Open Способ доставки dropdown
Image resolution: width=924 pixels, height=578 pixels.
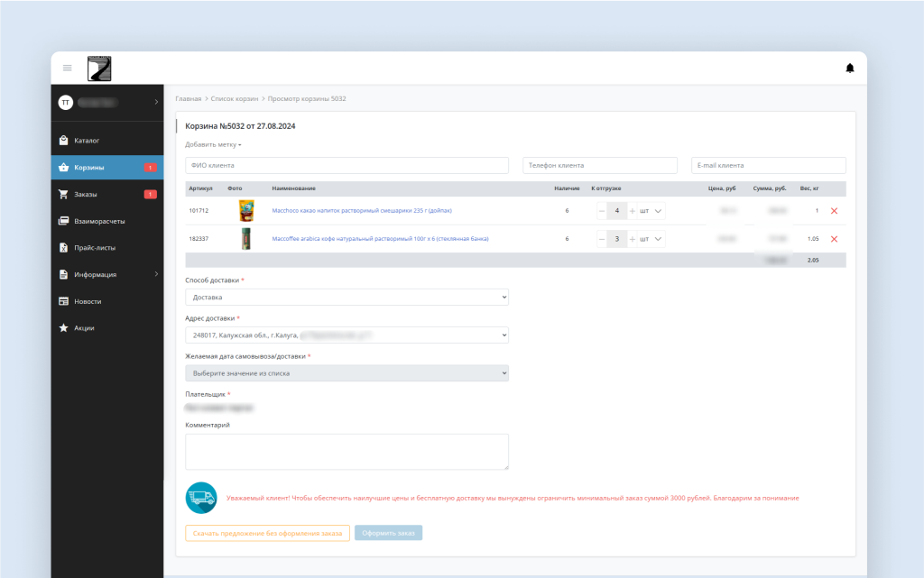pyautogui.click(x=346, y=298)
